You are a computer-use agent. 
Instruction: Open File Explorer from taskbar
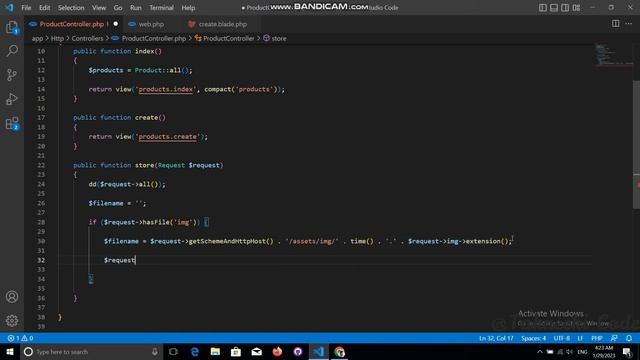[215, 352]
